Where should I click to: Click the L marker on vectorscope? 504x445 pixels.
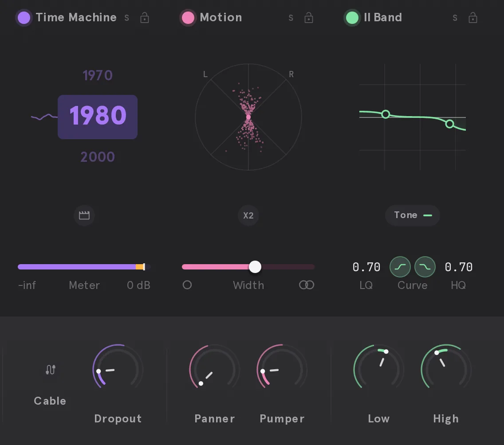(x=205, y=74)
